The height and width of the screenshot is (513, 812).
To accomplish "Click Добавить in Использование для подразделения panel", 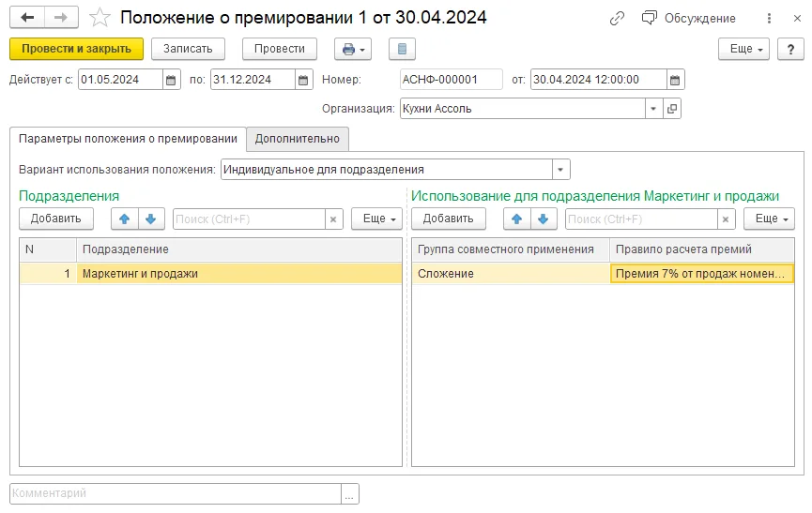I will 449,219.
